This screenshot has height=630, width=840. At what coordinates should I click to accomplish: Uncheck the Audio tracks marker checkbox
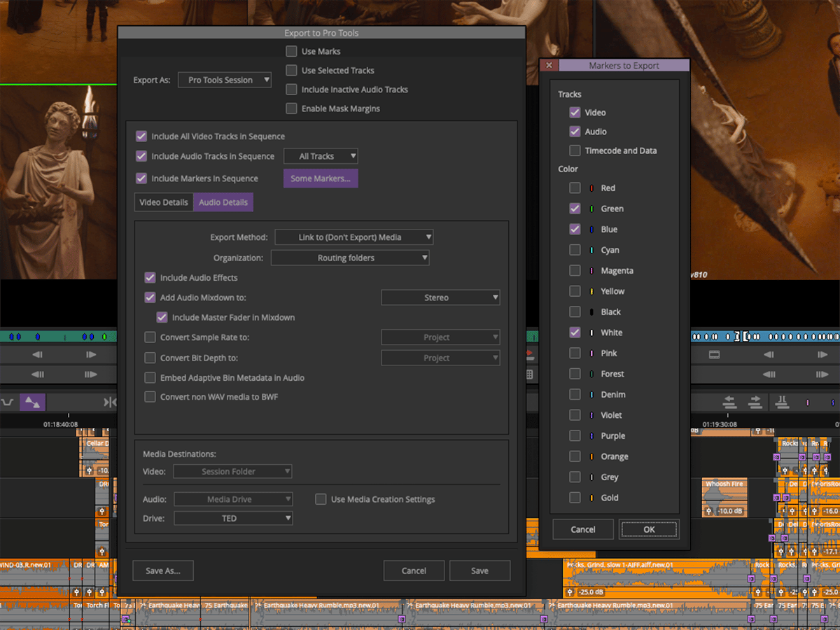point(575,132)
